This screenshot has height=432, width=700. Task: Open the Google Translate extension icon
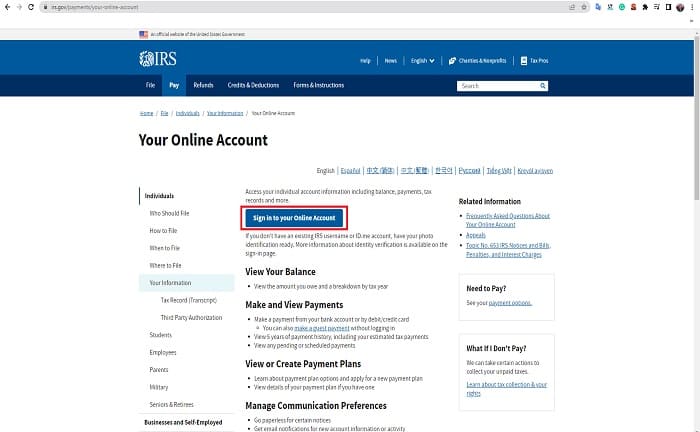pos(598,7)
